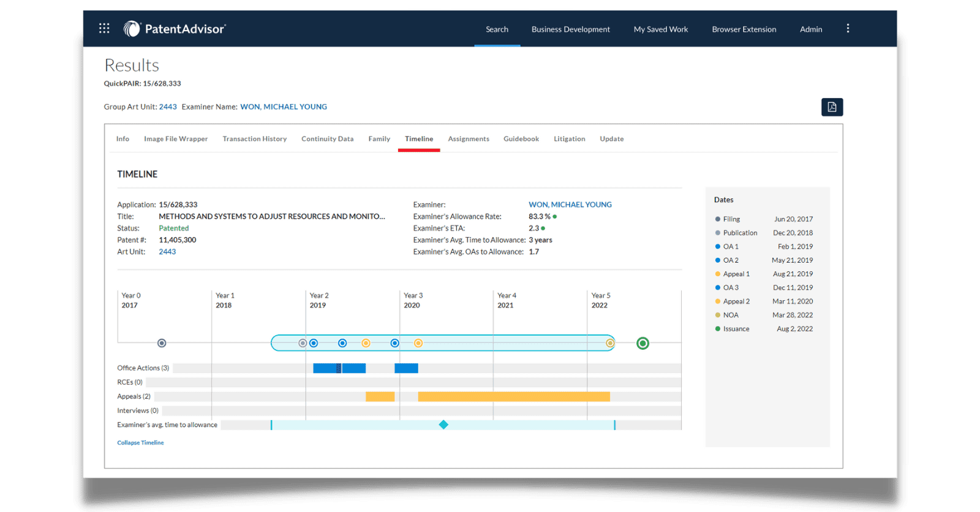Click the Filing marker in year 2017

click(162, 344)
